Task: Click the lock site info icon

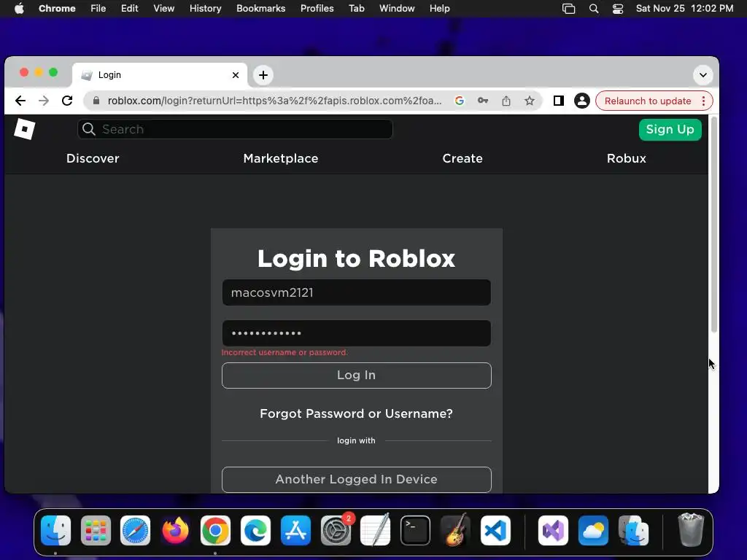Action: tap(96, 101)
